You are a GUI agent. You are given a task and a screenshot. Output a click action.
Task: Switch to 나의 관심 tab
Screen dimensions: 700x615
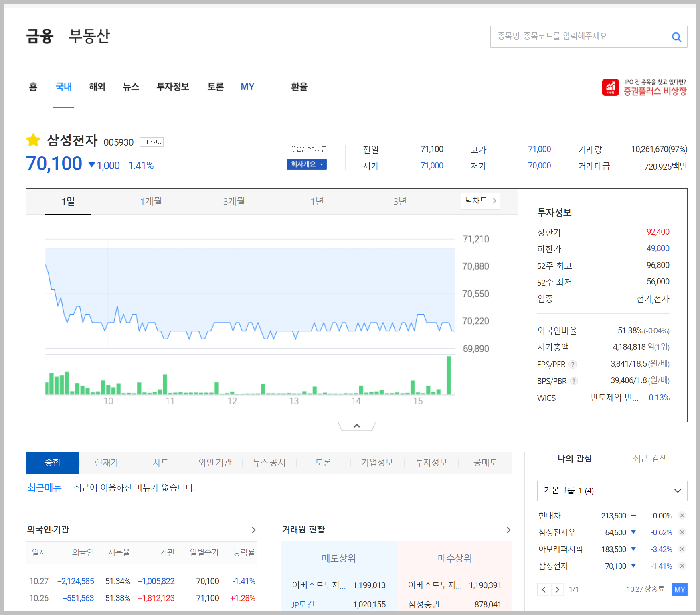[x=575, y=459]
